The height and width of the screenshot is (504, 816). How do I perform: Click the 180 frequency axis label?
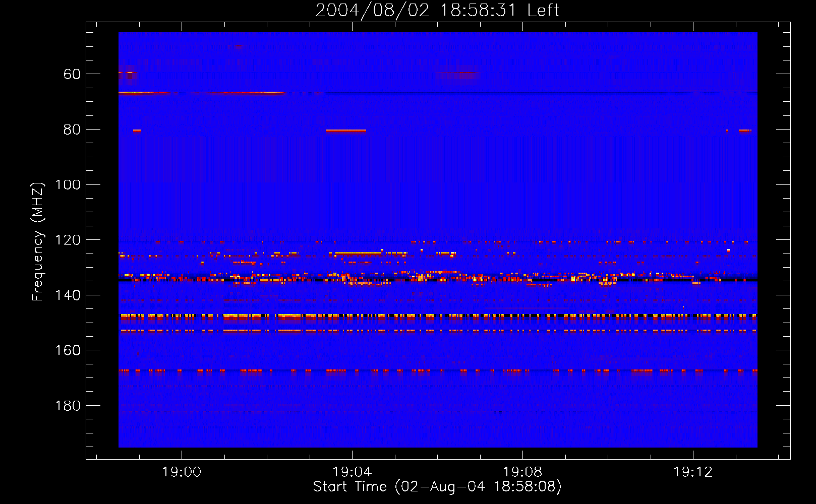[68, 406]
